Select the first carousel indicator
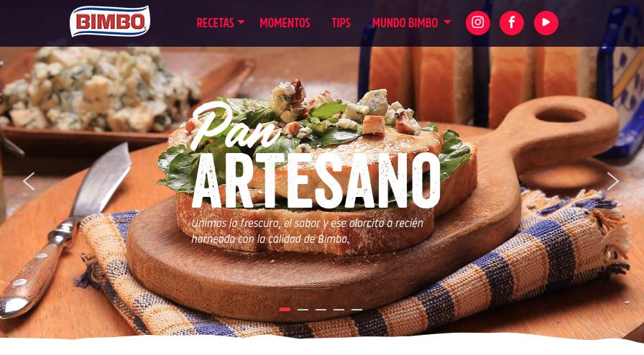The width and height of the screenshot is (644, 355). [285, 310]
